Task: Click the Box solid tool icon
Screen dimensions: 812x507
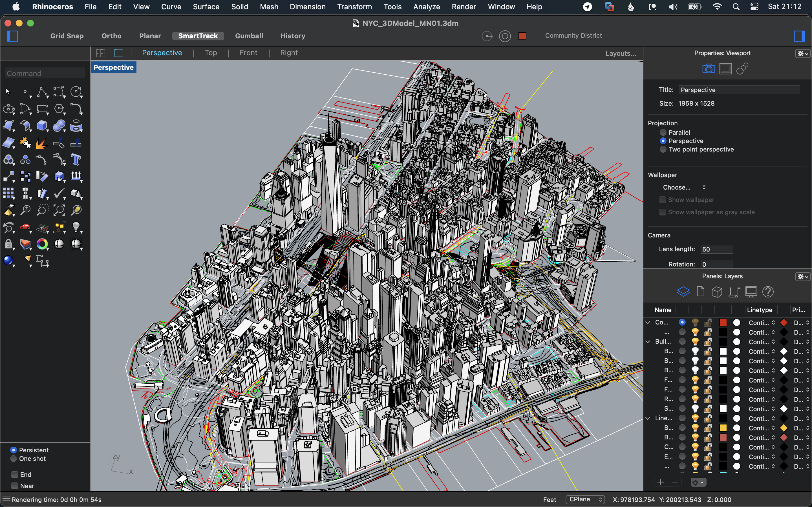Action: point(42,126)
